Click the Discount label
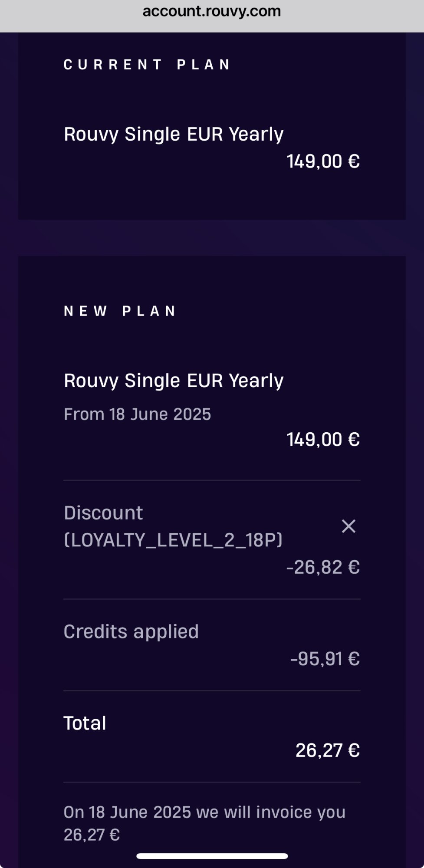This screenshot has height=868, width=424. [x=103, y=513]
